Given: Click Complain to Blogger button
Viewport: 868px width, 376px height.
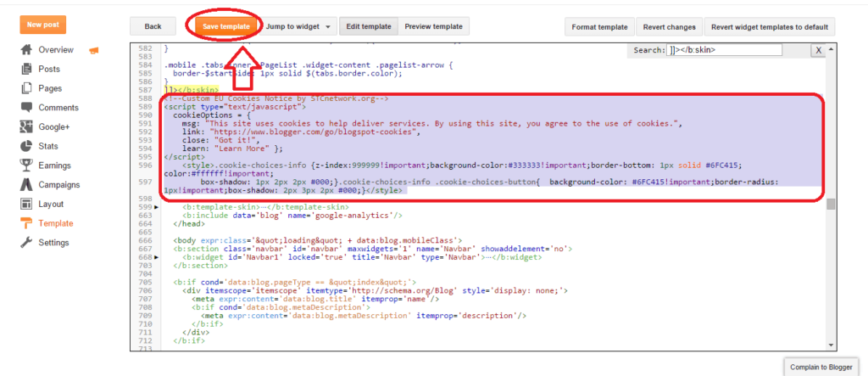Looking at the screenshot, I should 821,368.
